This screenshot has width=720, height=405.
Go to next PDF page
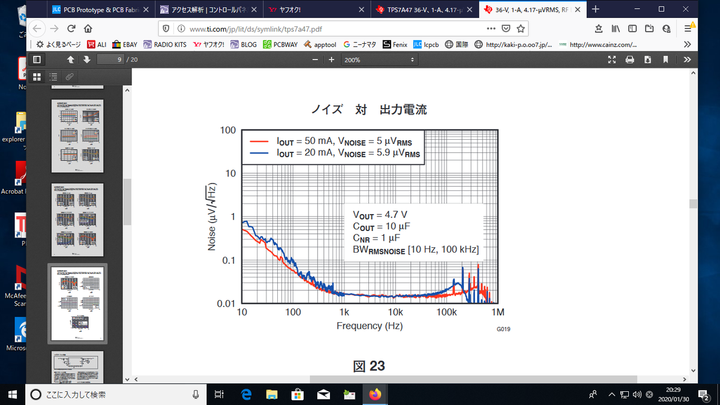click(87, 60)
